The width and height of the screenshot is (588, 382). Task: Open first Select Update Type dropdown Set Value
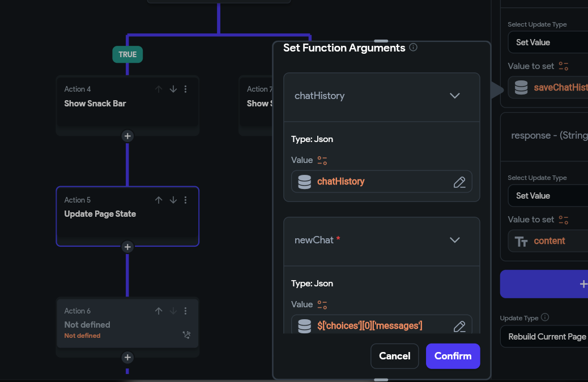(548, 42)
